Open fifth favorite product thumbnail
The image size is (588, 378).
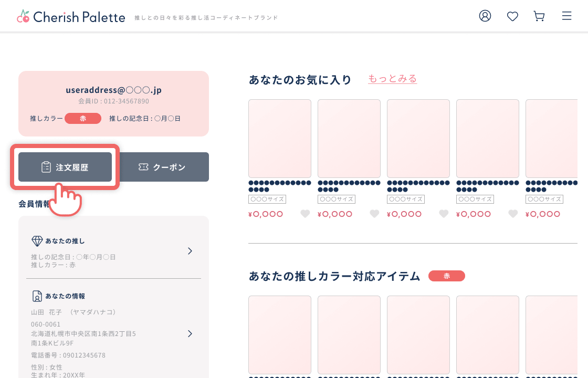(x=552, y=139)
